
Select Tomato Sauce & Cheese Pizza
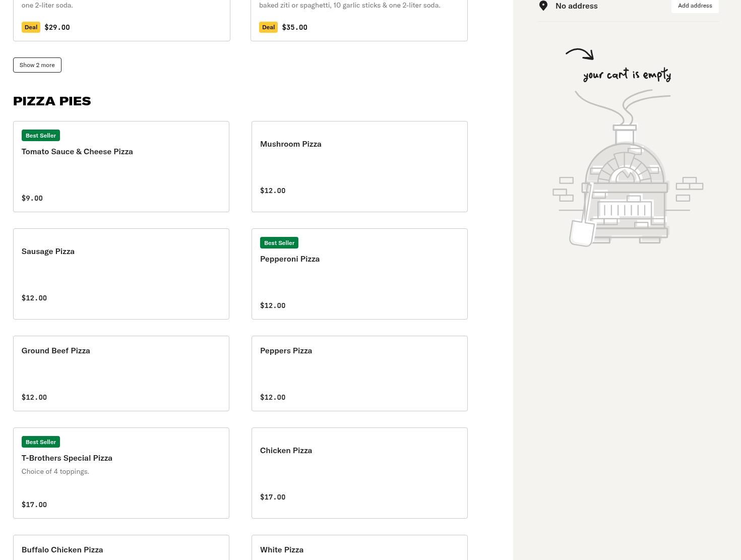click(x=121, y=166)
